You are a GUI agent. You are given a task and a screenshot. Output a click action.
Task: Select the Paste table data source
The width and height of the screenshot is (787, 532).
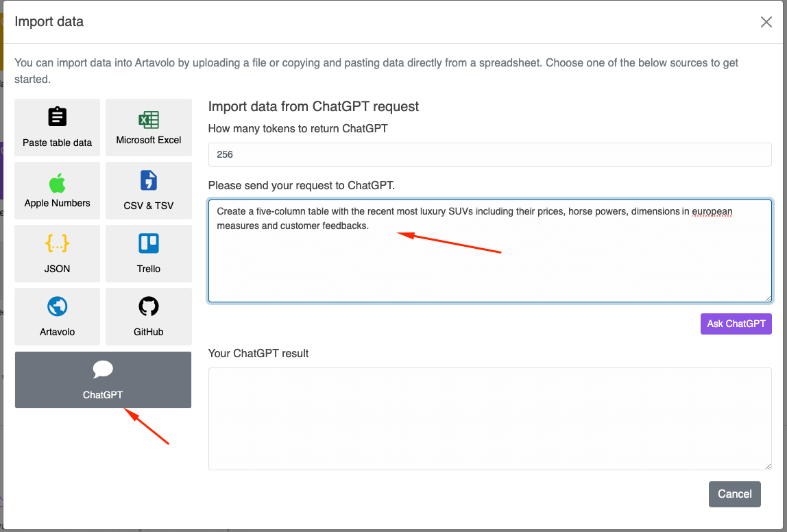[57, 128]
